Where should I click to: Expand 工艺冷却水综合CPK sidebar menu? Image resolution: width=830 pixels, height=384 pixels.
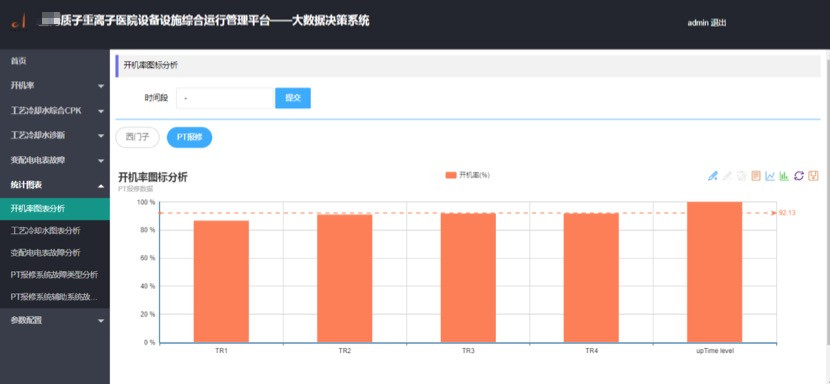pyautogui.click(x=55, y=111)
